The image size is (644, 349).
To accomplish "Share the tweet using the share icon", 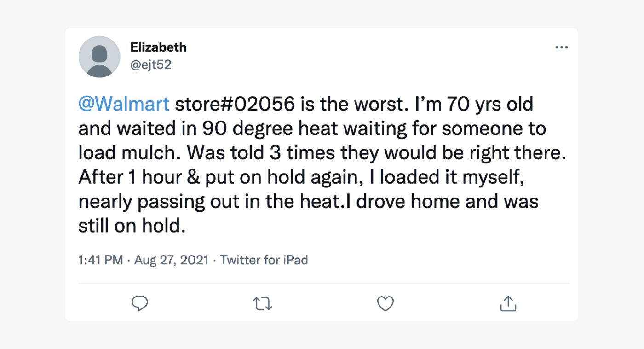I will click(508, 303).
